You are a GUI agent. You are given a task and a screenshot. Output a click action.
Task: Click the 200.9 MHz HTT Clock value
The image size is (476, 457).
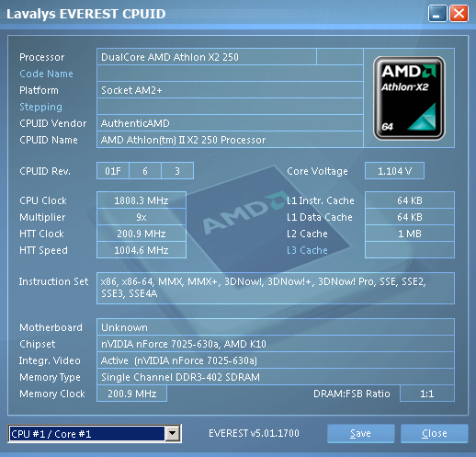point(142,234)
